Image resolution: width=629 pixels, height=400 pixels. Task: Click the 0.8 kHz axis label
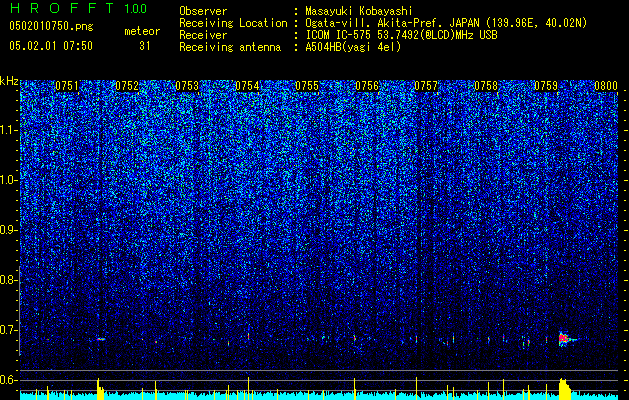click(9, 280)
